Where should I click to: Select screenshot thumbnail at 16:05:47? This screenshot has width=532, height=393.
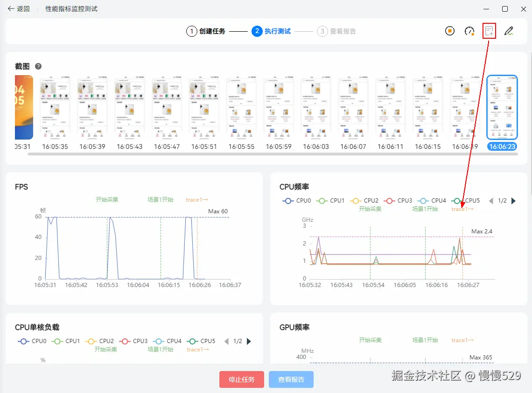167,107
